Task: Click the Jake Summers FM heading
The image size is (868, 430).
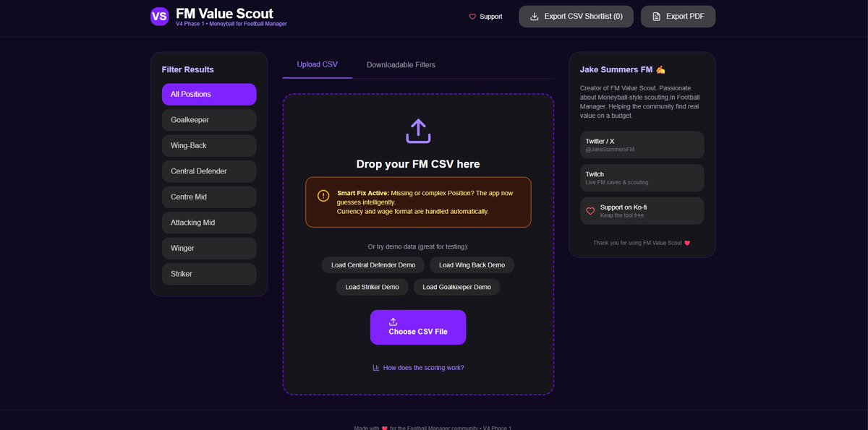Action: tap(622, 69)
